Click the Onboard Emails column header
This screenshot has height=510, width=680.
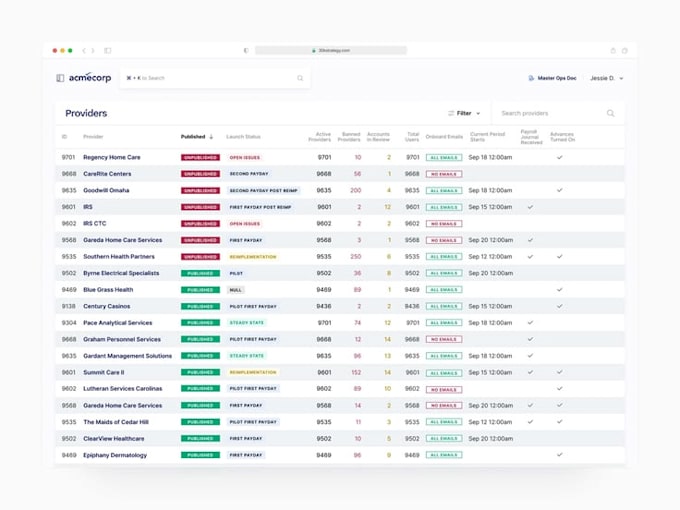pyautogui.click(x=444, y=137)
